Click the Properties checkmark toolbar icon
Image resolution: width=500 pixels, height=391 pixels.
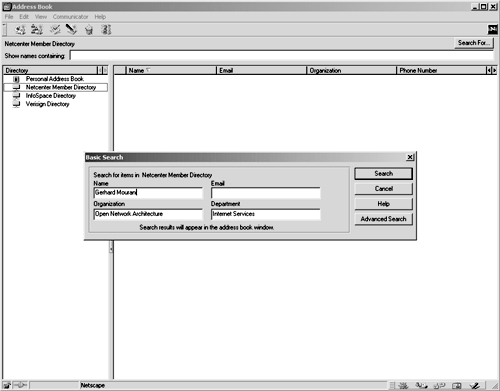[55, 30]
